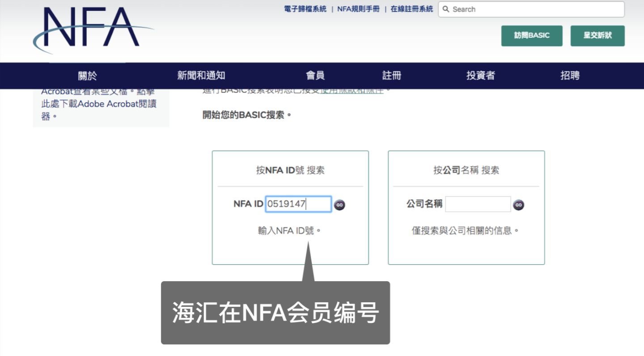Click the 呈交訴狀 button
This screenshot has height=356, width=644.
(597, 36)
